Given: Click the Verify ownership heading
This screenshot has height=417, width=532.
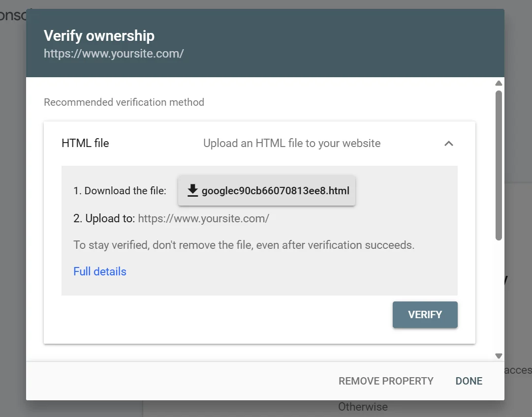Looking at the screenshot, I should (99, 36).
